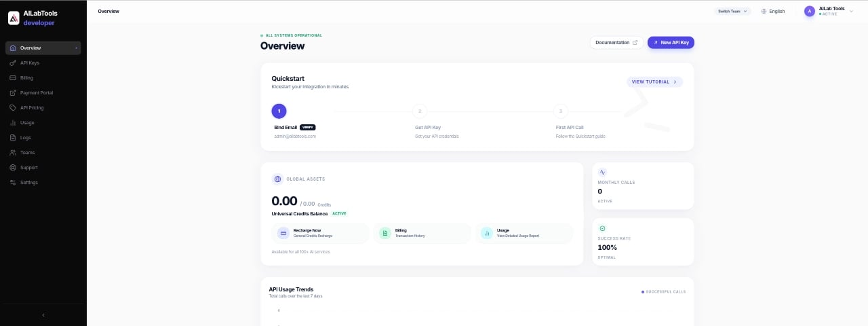Click the tag icon beside API Pricing
The height and width of the screenshot is (326, 868).
(x=13, y=107)
